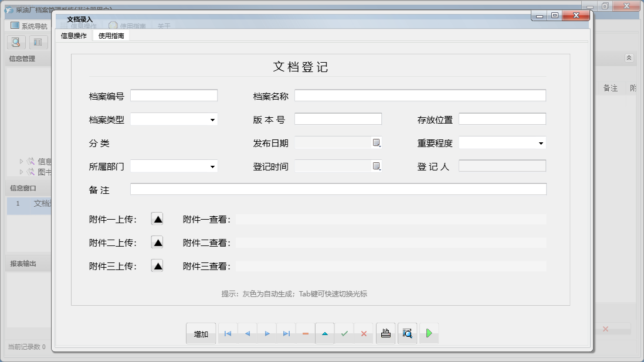Open the 重要程度 dropdown list
The image size is (644, 362).
[541, 142]
